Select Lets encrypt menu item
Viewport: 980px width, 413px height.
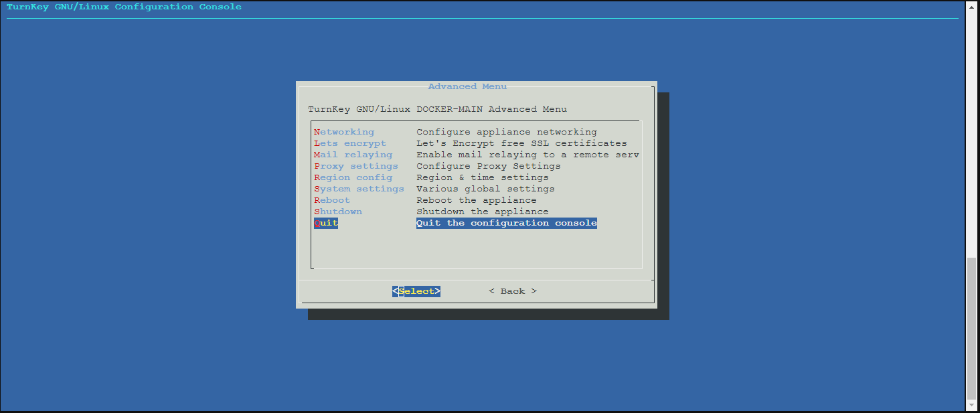point(350,143)
